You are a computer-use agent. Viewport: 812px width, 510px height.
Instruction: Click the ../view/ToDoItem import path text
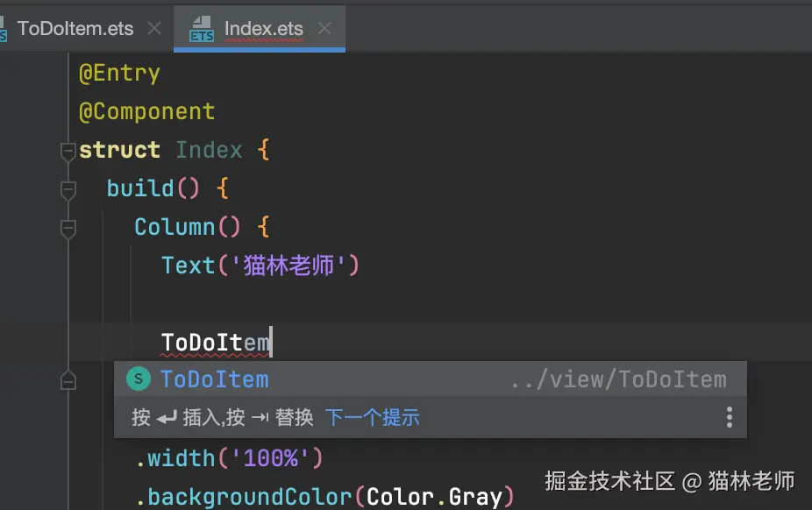[617, 379]
